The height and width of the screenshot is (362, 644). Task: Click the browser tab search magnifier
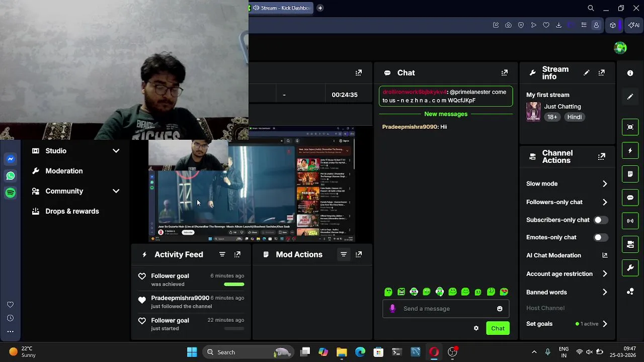coord(591,8)
